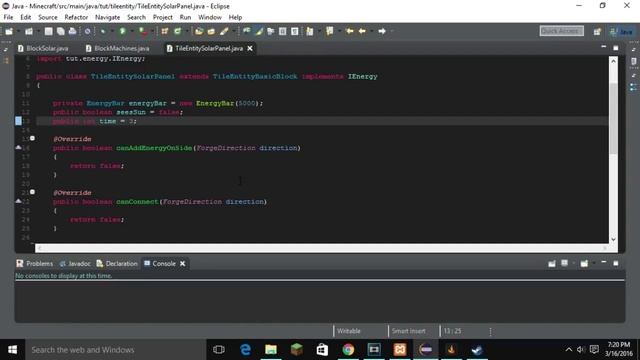
Task: Open the Refactor menu
Action: (76, 17)
